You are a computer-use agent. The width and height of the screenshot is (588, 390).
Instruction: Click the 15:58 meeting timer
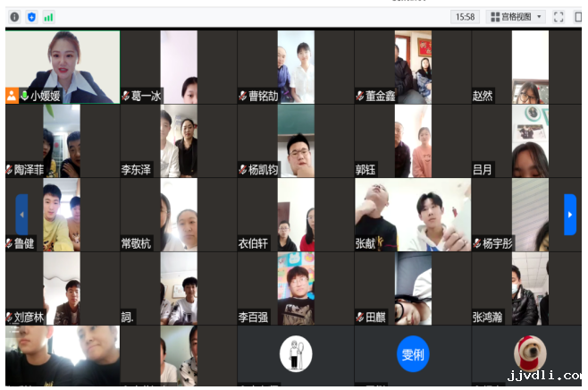465,16
